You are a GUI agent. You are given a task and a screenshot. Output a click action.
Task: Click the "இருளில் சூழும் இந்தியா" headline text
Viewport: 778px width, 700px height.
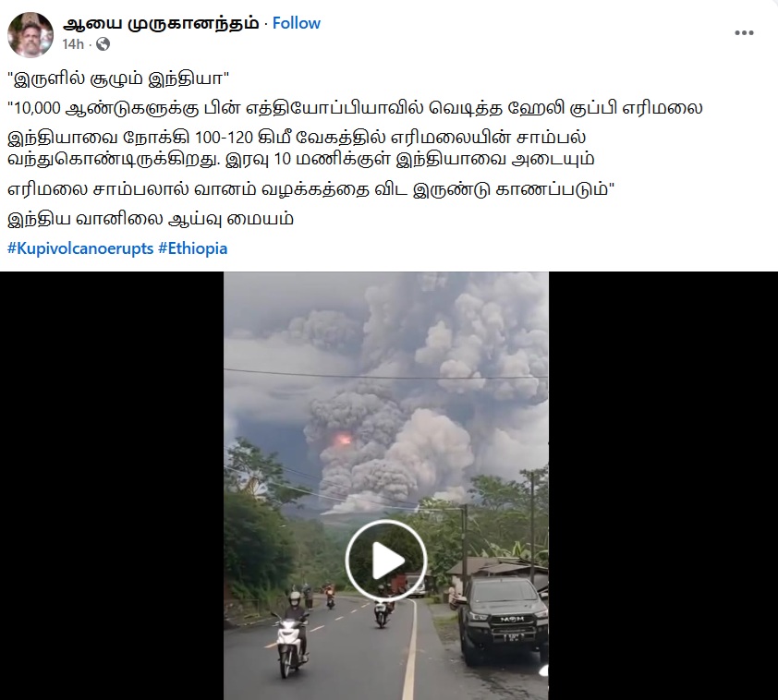118,78
